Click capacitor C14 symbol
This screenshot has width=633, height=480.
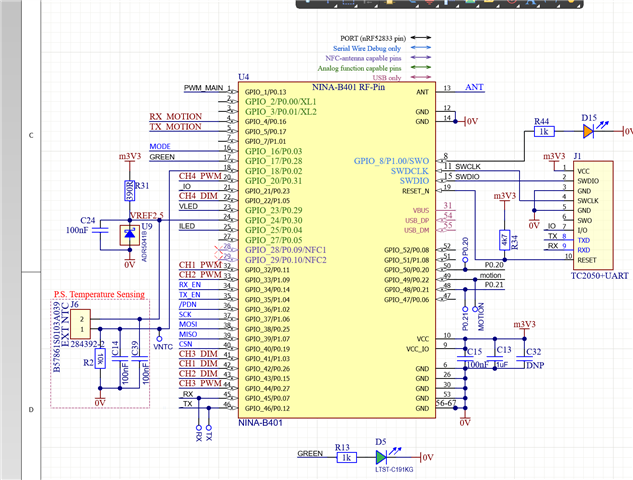pos(120,358)
